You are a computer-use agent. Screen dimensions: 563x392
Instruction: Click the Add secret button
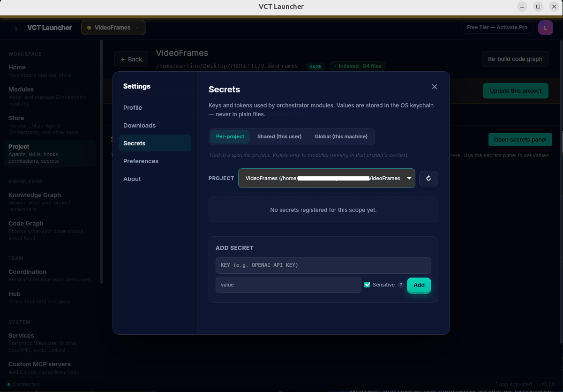(419, 285)
